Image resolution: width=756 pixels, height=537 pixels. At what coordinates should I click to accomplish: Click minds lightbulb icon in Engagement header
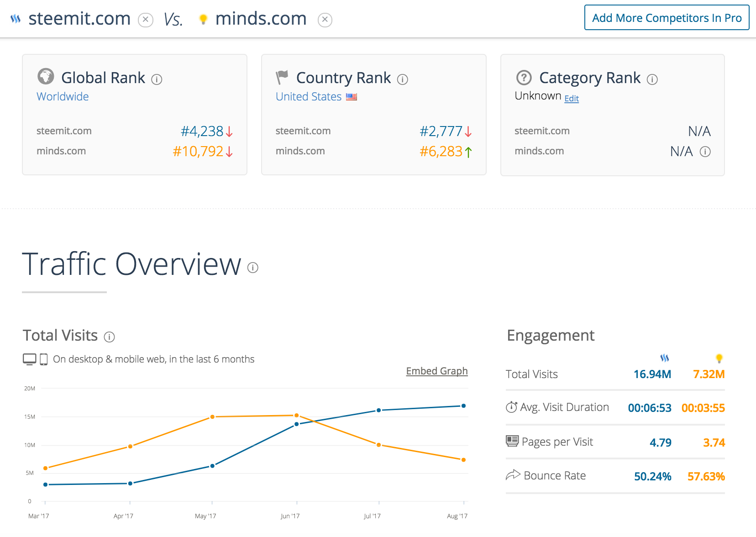(719, 358)
